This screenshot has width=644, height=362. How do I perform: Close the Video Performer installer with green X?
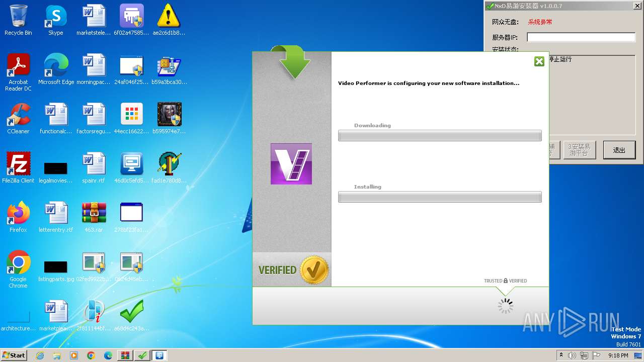539,61
